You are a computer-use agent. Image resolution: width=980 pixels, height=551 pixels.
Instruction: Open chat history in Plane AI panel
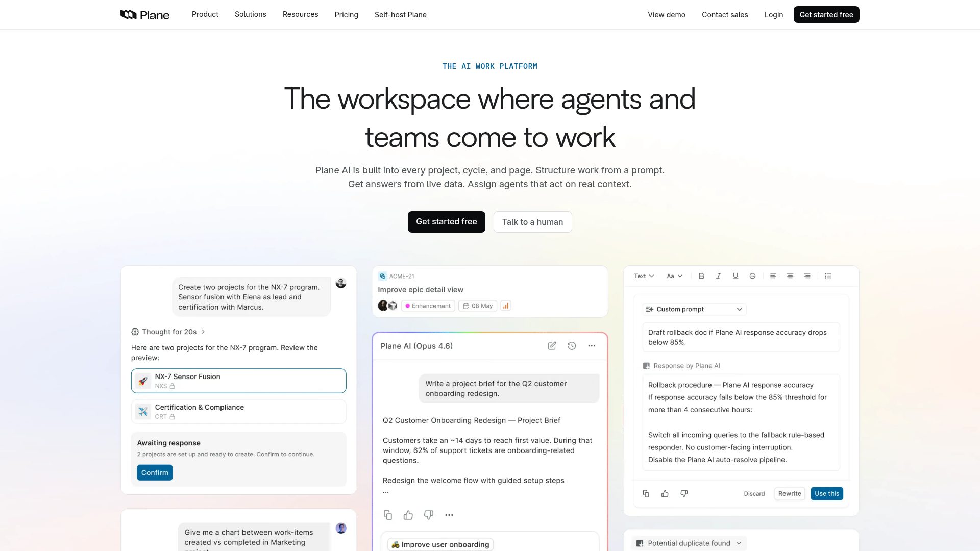pos(572,346)
